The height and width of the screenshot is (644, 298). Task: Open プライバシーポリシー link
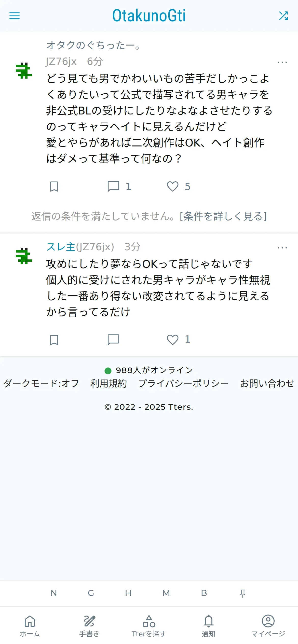pos(183,383)
